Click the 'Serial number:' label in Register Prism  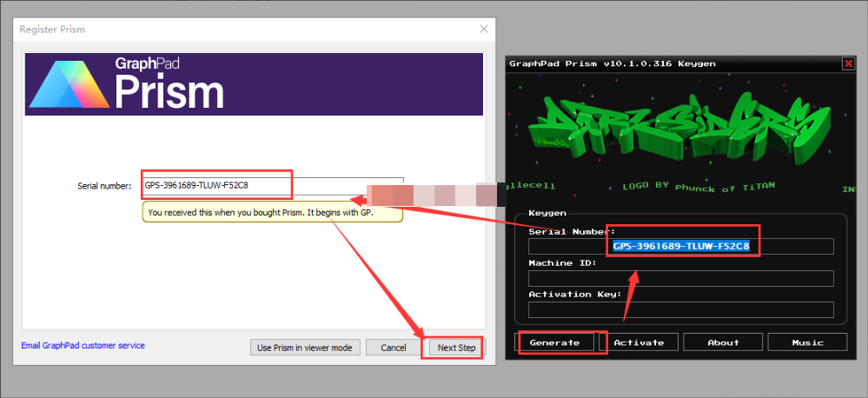point(104,185)
